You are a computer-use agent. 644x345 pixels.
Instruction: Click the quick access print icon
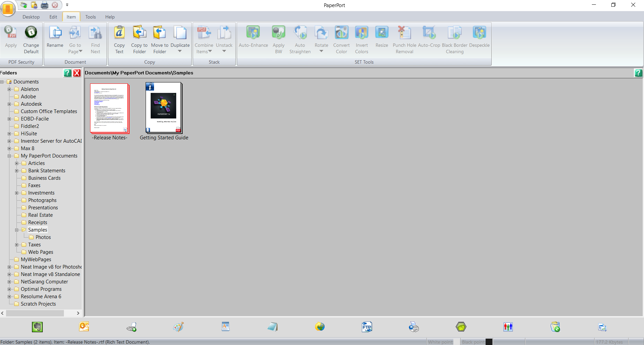click(44, 5)
